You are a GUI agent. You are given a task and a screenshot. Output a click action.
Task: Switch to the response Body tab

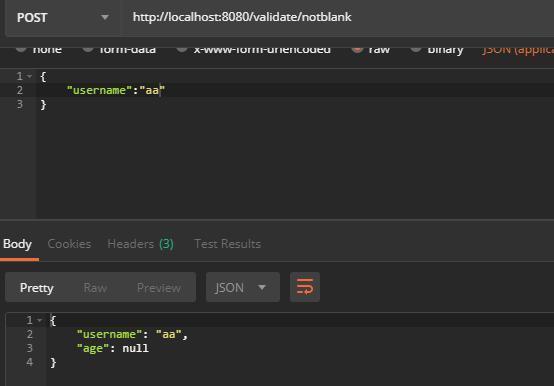(17, 244)
